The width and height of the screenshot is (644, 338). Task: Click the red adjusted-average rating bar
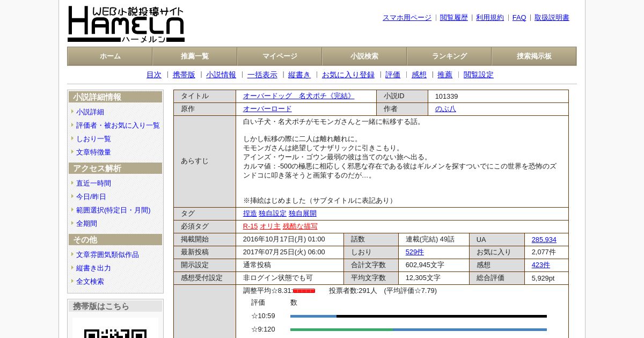(304, 291)
